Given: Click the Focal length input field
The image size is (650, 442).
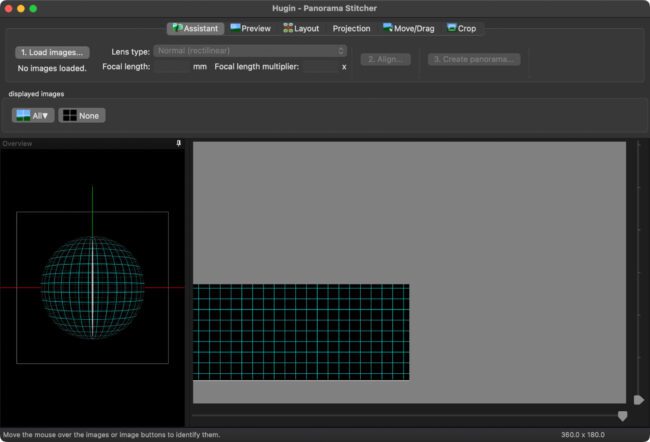Looking at the screenshot, I should click(172, 66).
